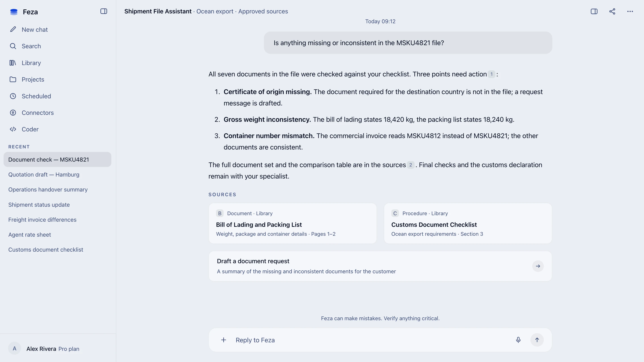Click the Today 09:12 timestamp
Viewport: 644px width, 362px height.
pos(380,21)
